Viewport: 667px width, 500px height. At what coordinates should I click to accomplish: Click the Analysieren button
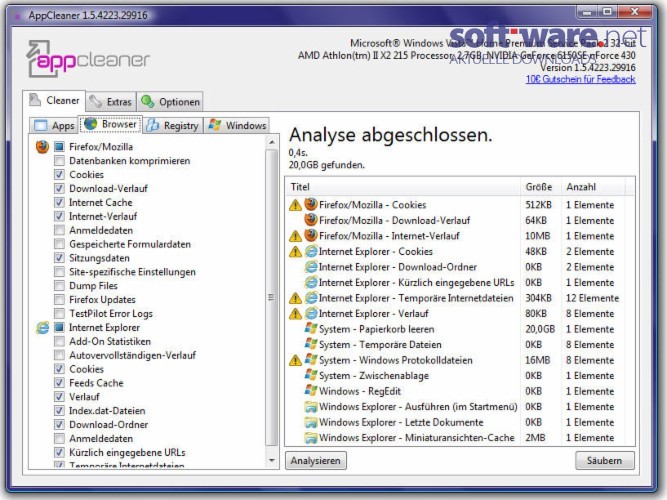(x=316, y=461)
